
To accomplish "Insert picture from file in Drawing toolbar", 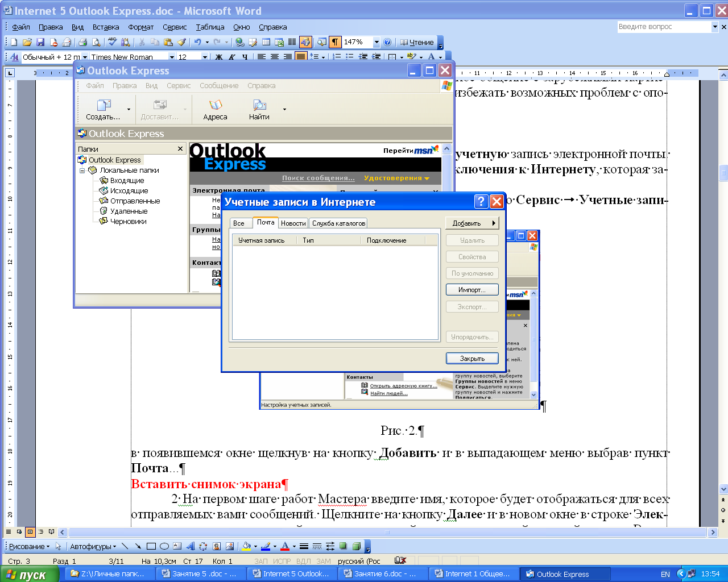I will pos(230,546).
